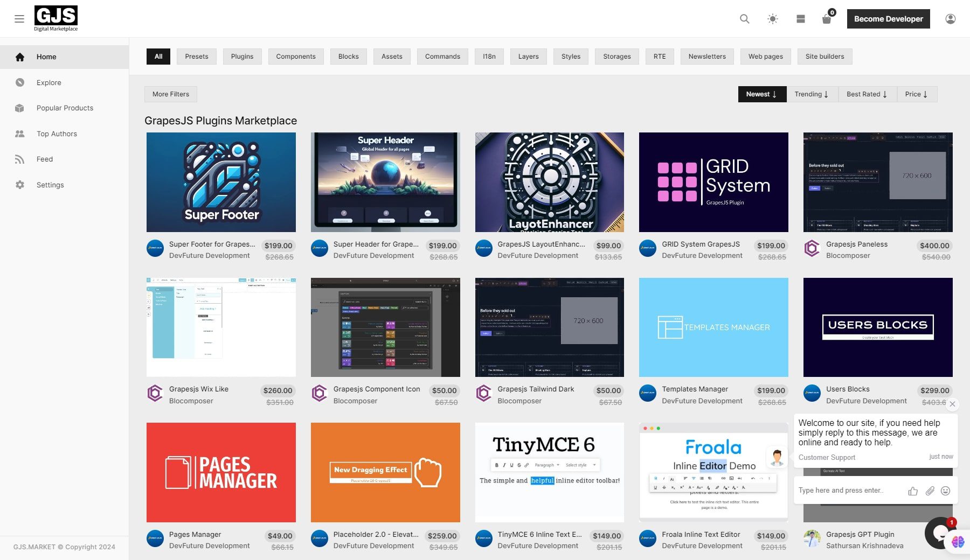Screen dimensions: 970x560
Task: Click the chat message input field
Action: tap(849, 491)
